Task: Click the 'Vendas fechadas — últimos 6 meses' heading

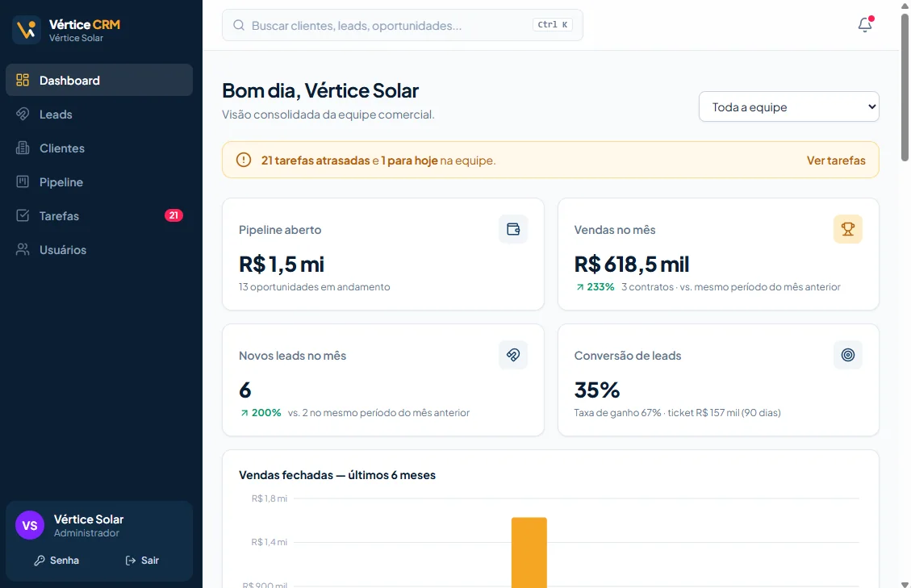Action: [x=337, y=475]
